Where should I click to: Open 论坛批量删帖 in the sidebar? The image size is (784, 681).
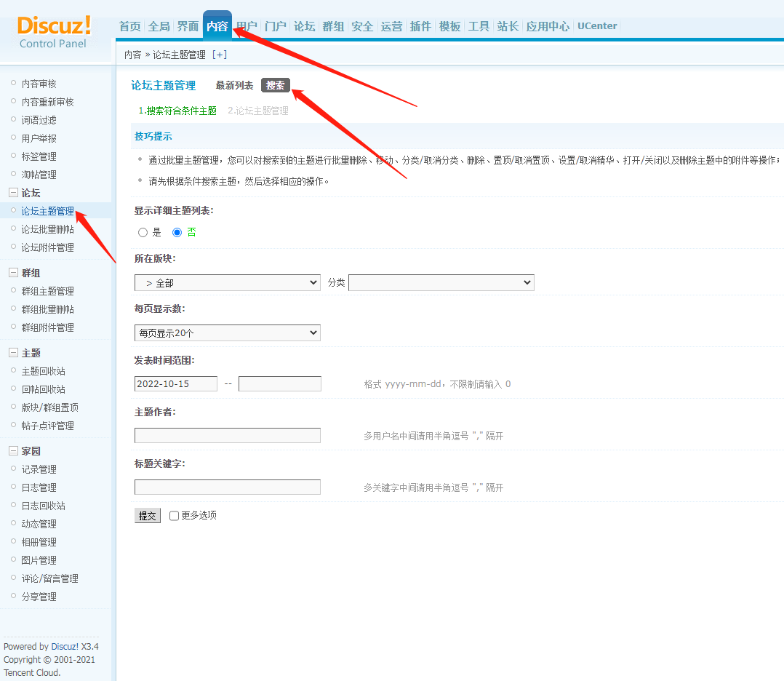47,229
